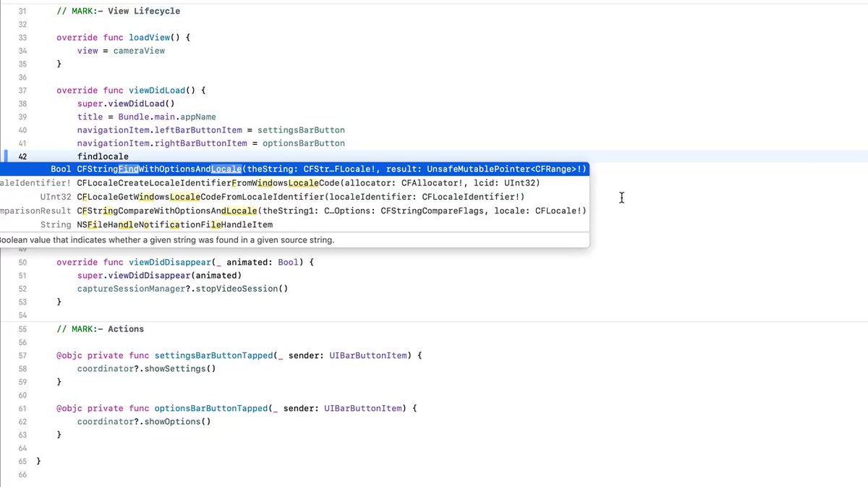Choose CFLocaleCreateLocaleIdentifierFromWindowsLocaleCode suggestion
Viewport: 868px width, 487px height.
(294, 183)
